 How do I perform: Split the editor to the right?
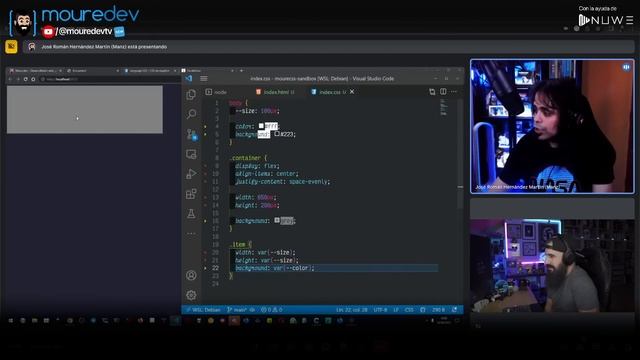pyautogui.click(x=443, y=92)
